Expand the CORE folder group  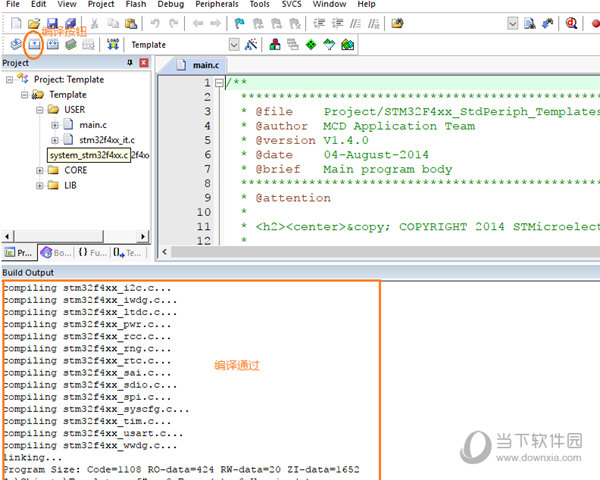coord(39,170)
